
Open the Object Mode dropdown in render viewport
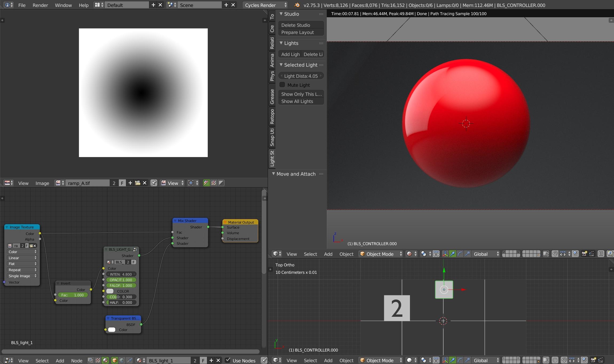click(381, 254)
